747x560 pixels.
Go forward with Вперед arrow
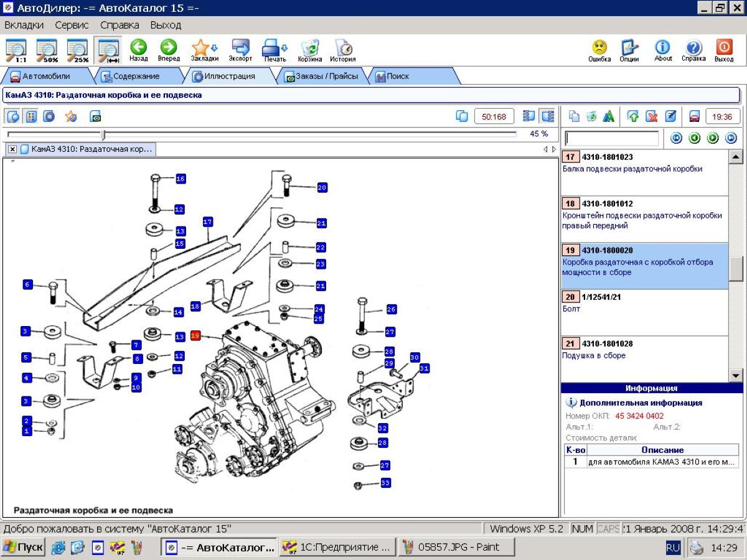click(169, 50)
